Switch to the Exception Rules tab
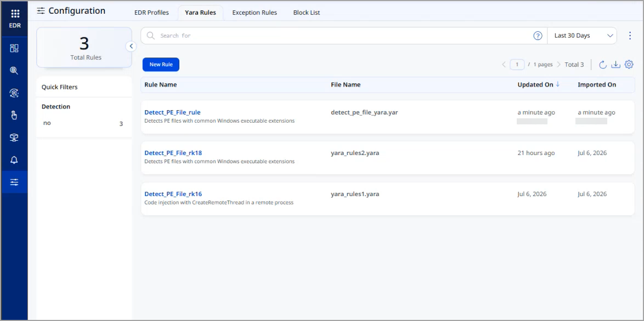 pos(255,13)
